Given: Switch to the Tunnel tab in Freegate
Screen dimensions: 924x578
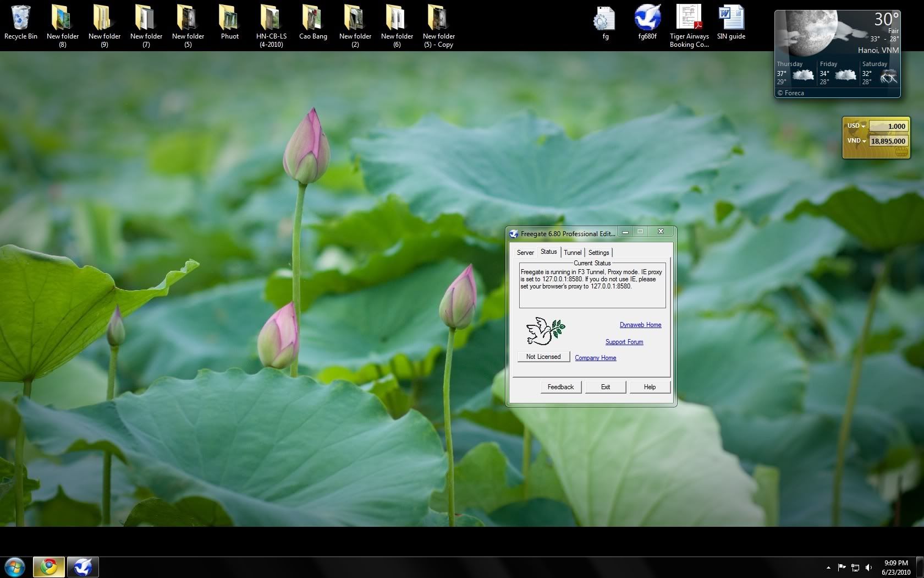Looking at the screenshot, I should (x=573, y=253).
